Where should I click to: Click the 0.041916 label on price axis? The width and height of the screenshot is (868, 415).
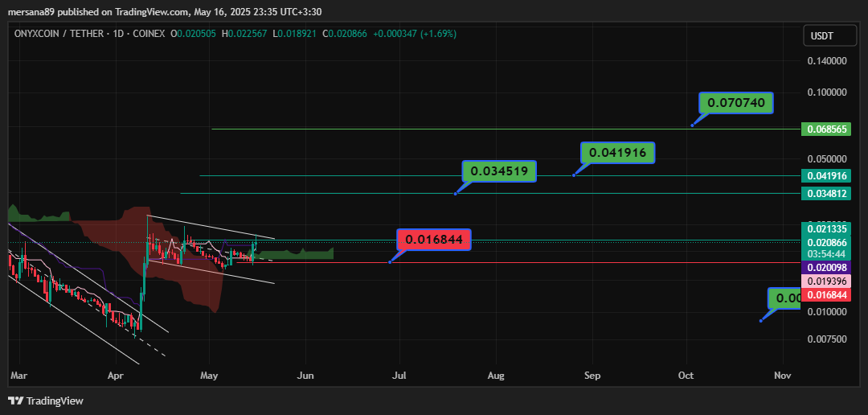826,175
